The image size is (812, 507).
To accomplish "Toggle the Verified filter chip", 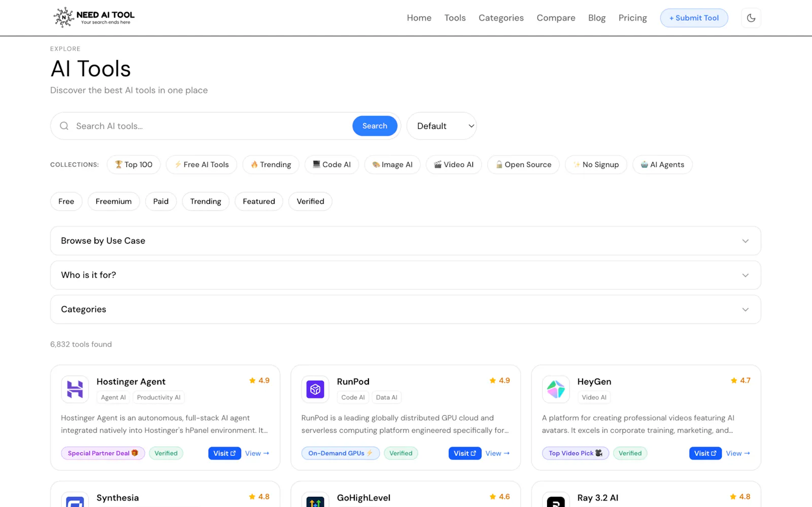I will [311, 201].
